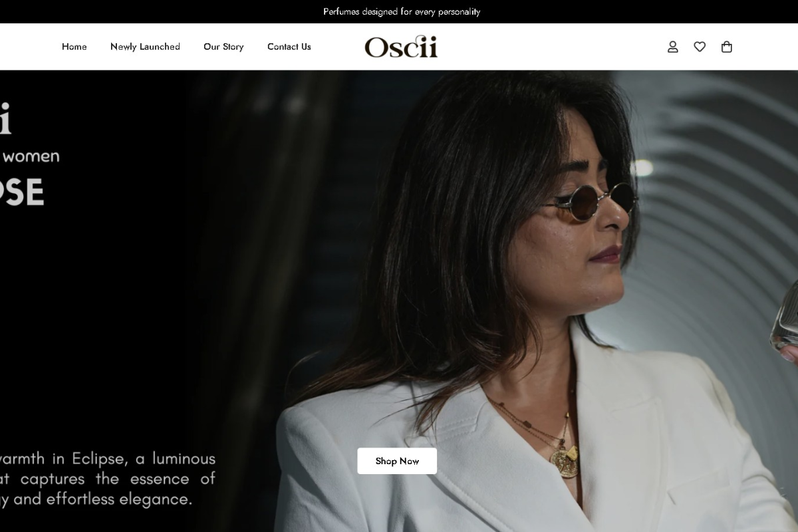Go to the Home menu item
798x532 pixels.
coord(74,47)
